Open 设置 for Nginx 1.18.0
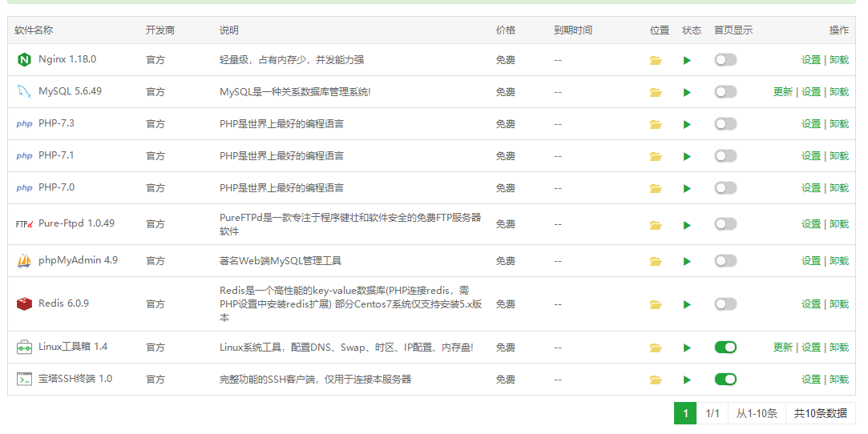The width and height of the screenshot is (868, 434). (x=811, y=60)
